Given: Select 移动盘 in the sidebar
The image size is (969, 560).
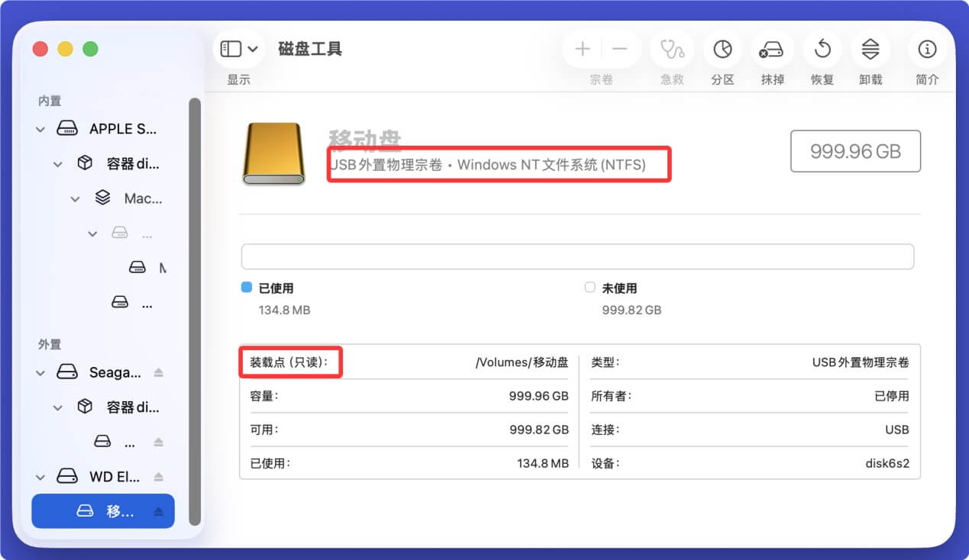Looking at the screenshot, I should coord(102,510).
